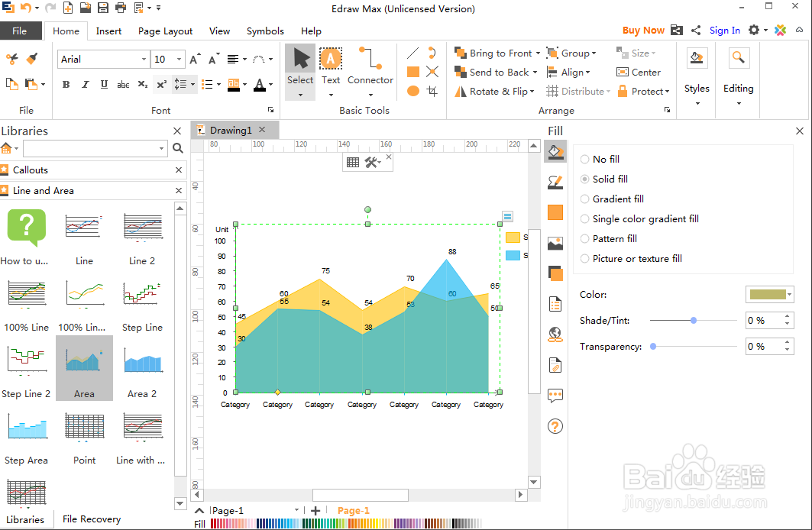Click the Print icon in title bar

pyautogui.click(x=121, y=8)
